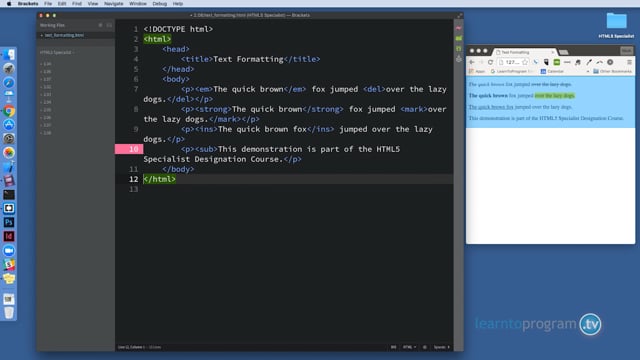Open the Finder icon in the Dock
Image resolution: width=640 pixels, height=360 pixels.
[x=9, y=55]
